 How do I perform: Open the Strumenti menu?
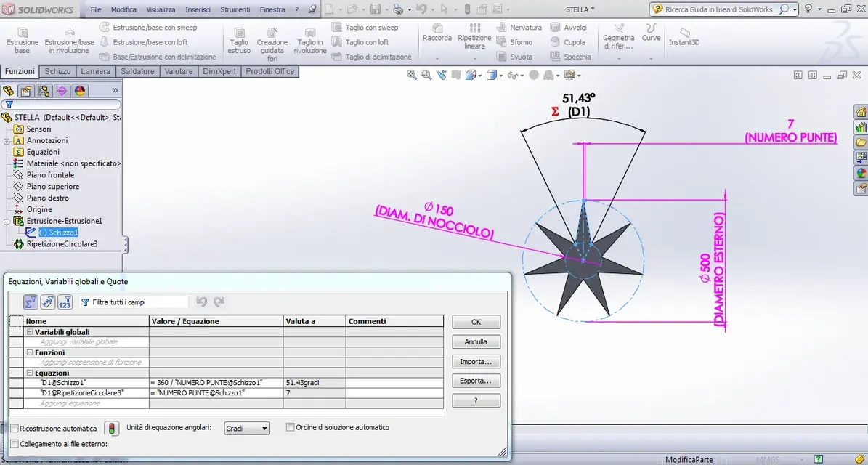(x=235, y=9)
